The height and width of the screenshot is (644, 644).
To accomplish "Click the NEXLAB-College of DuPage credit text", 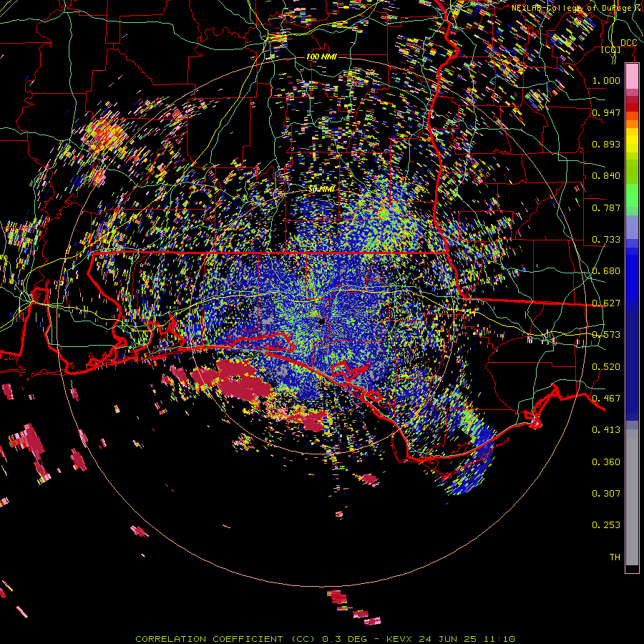I will pyautogui.click(x=577, y=8).
